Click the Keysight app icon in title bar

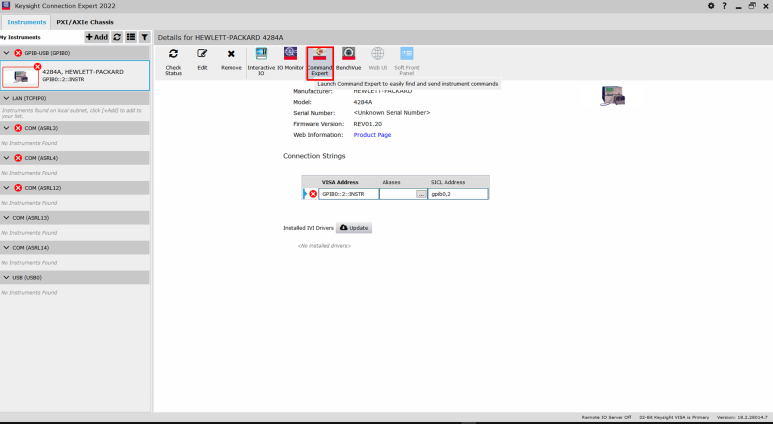click(6, 6)
